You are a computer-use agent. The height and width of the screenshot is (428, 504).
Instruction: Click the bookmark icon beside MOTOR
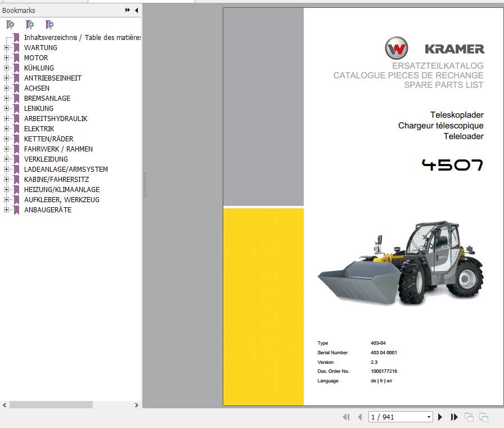tap(16, 58)
